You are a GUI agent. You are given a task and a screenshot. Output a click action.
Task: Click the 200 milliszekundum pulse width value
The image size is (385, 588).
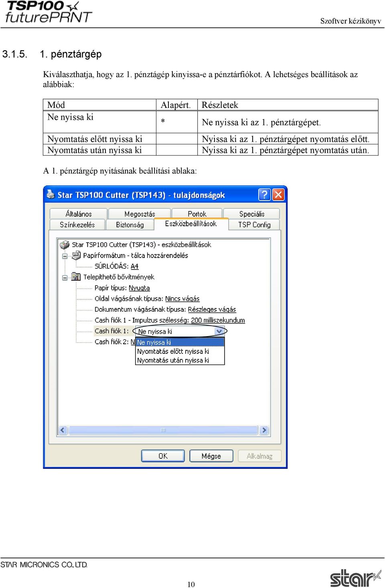pos(218,320)
